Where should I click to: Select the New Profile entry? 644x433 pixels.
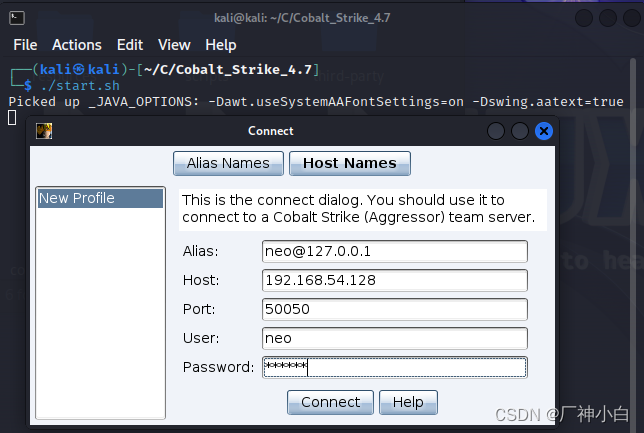100,198
